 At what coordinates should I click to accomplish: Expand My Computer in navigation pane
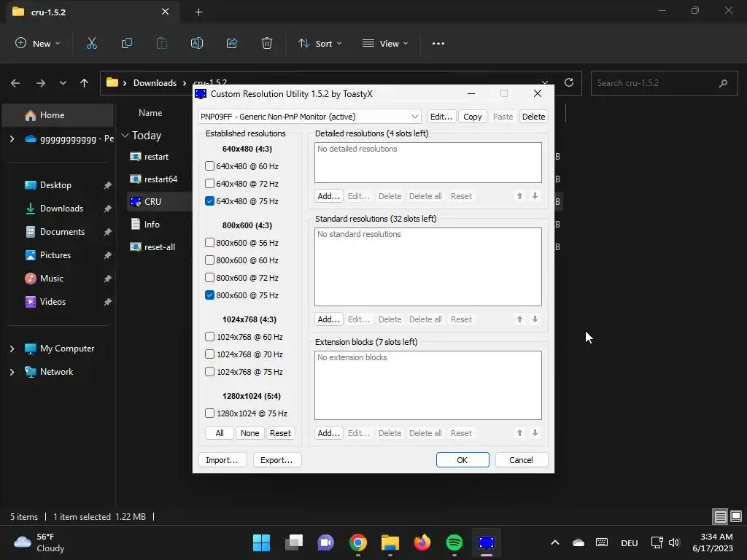(x=12, y=349)
